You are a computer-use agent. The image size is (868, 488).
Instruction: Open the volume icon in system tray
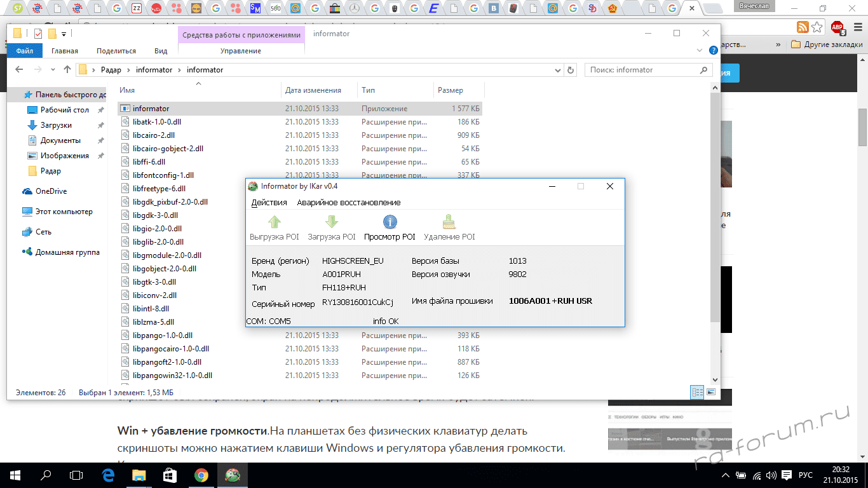point(771,475)
